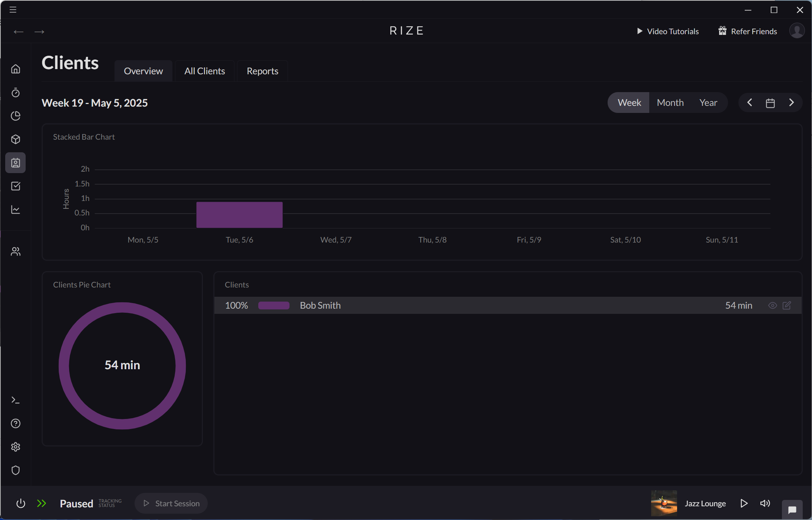Open the Sessions timer icon in the sidebar

(16, 92)
